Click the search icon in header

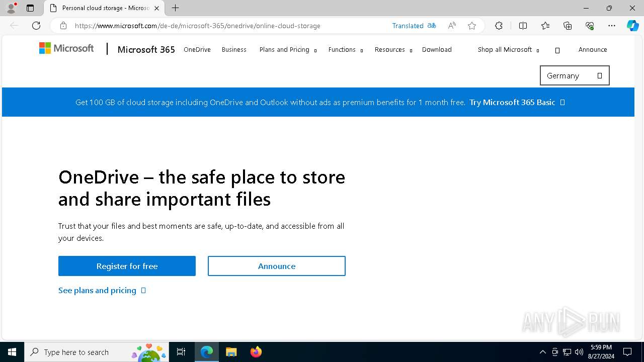click(x=557, y=50)
